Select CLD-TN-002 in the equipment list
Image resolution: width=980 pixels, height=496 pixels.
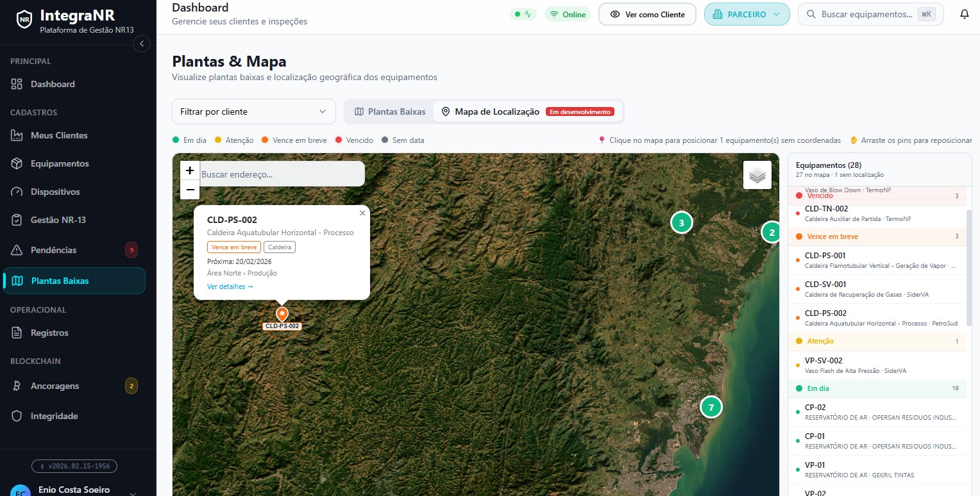(877, 213)
